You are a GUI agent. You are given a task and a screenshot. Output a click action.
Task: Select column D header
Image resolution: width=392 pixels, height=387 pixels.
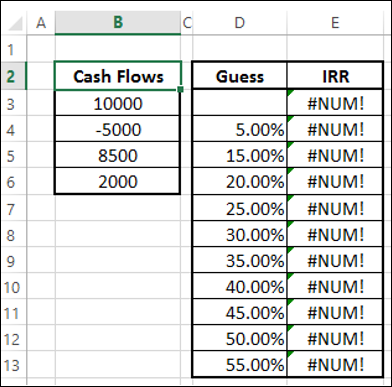tap(239, 23)
